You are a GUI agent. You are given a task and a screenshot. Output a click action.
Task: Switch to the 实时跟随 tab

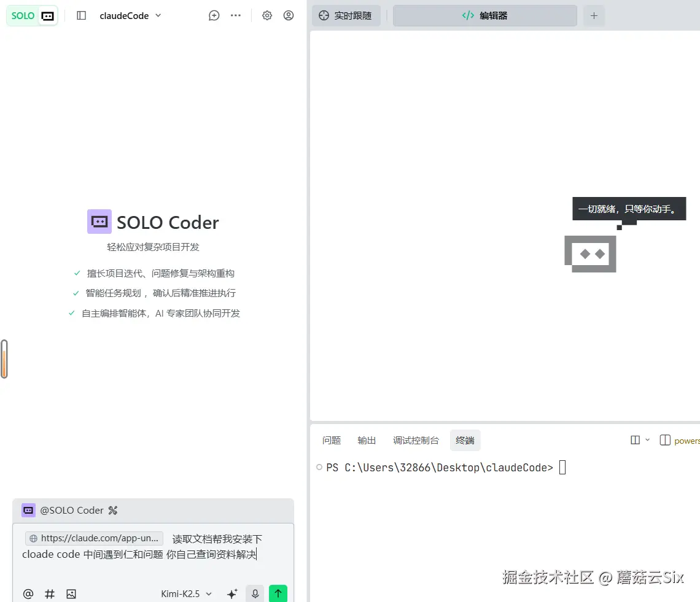tap(346, 15)
